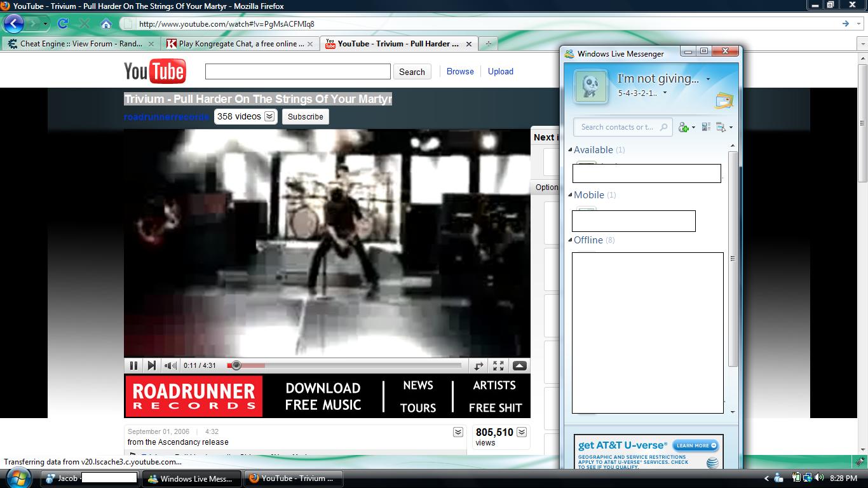Click the Messenger contact list scrollbar
868x488 pixels.
coord(733,259)
